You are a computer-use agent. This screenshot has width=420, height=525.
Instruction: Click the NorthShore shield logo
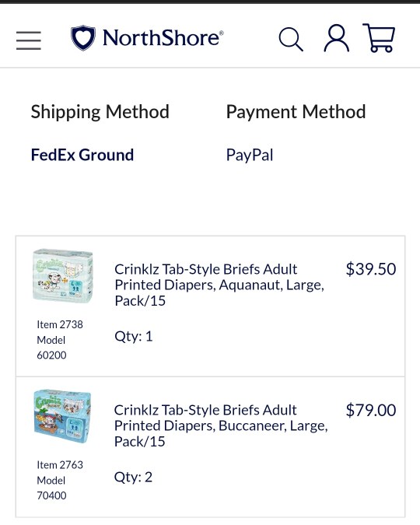point(83,38)
